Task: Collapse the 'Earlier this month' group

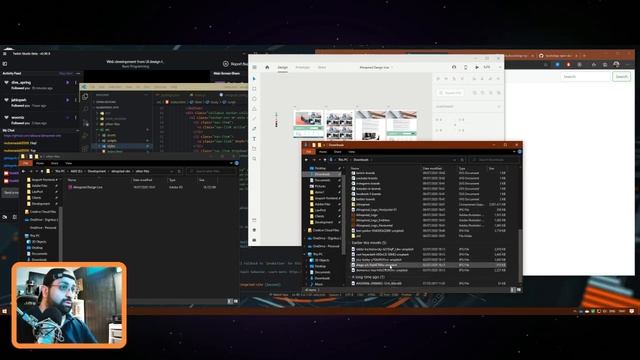Action: tap(369, 243)
